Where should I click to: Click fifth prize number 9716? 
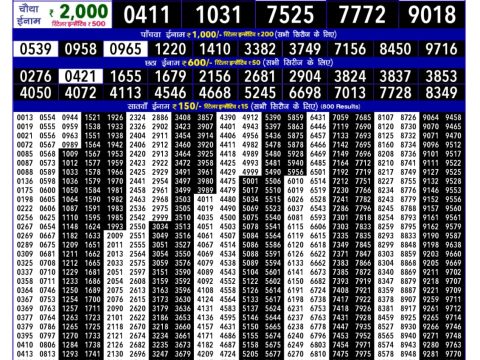coord(441,49)
